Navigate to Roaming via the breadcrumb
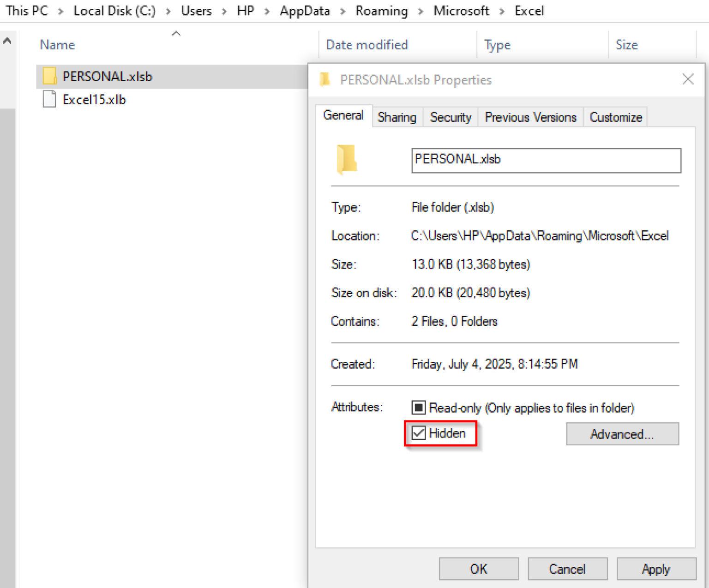Screen dimensions: 709x588 [x=381, y=11]
